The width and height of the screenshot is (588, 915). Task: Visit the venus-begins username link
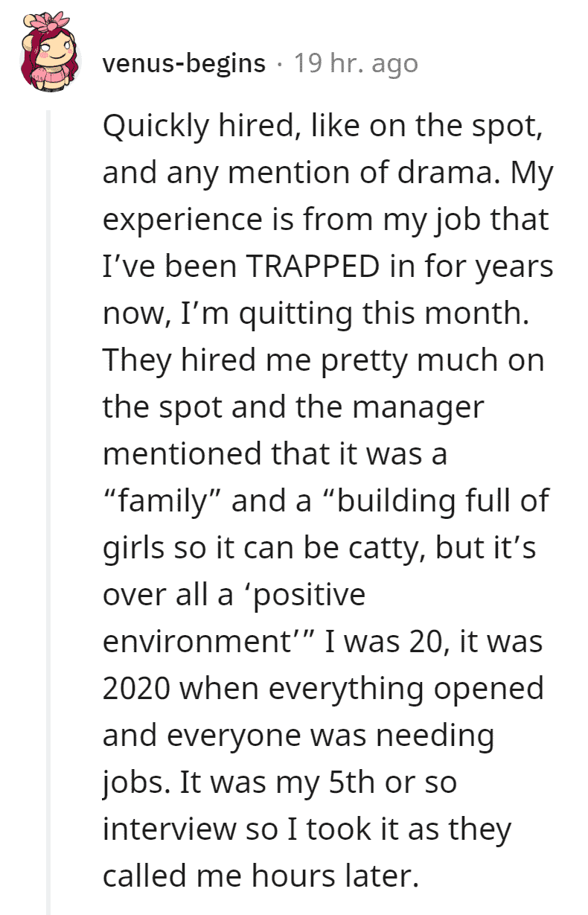(184, 63)
